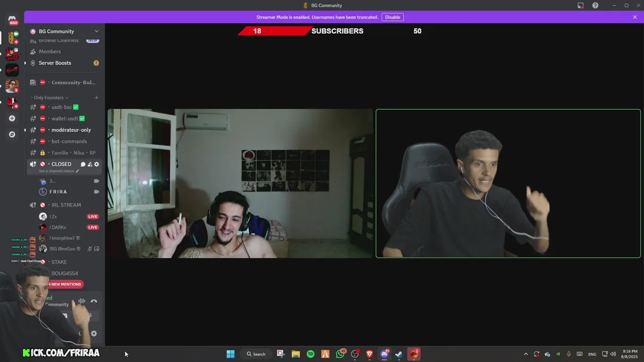Open File Explorer from taskbar
644x362 pixels.
[x=296, y=354]
